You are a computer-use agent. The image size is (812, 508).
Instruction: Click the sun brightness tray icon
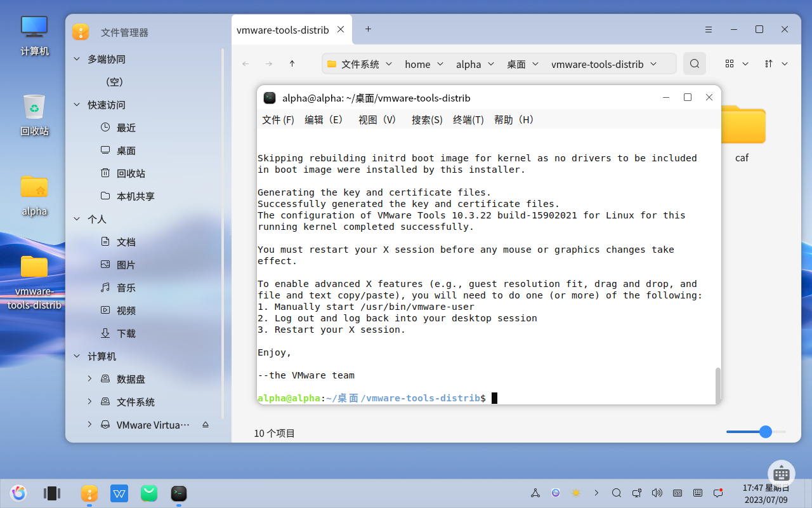pos(576,493)
